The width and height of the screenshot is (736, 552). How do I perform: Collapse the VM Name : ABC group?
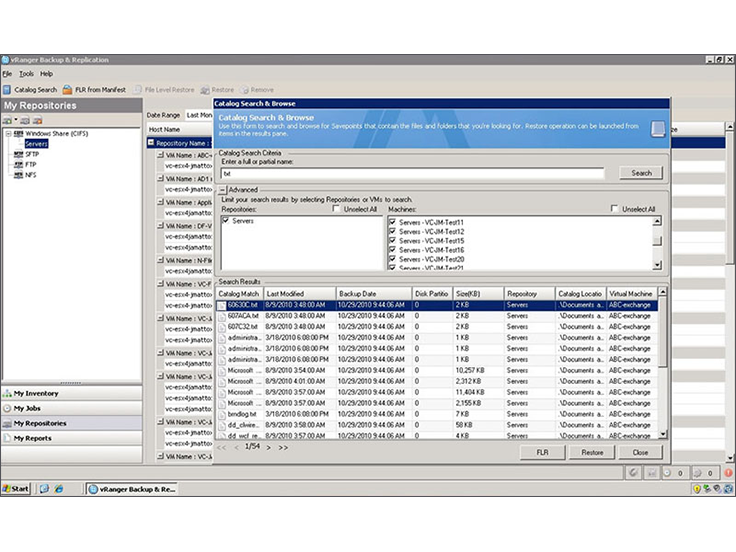[161, 154]
